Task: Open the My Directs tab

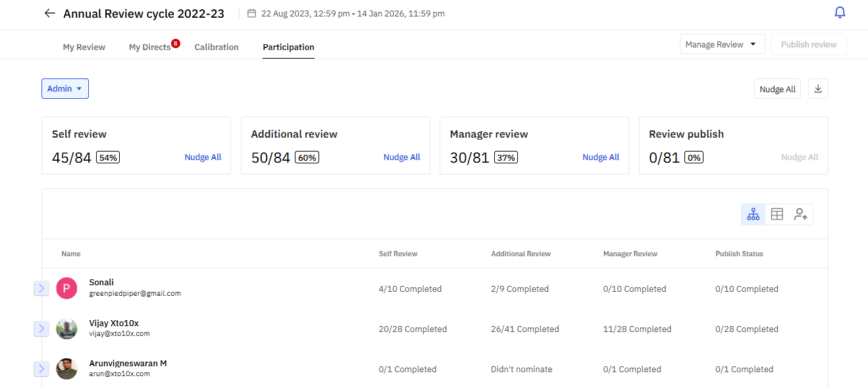Action: tap(150, 47)
